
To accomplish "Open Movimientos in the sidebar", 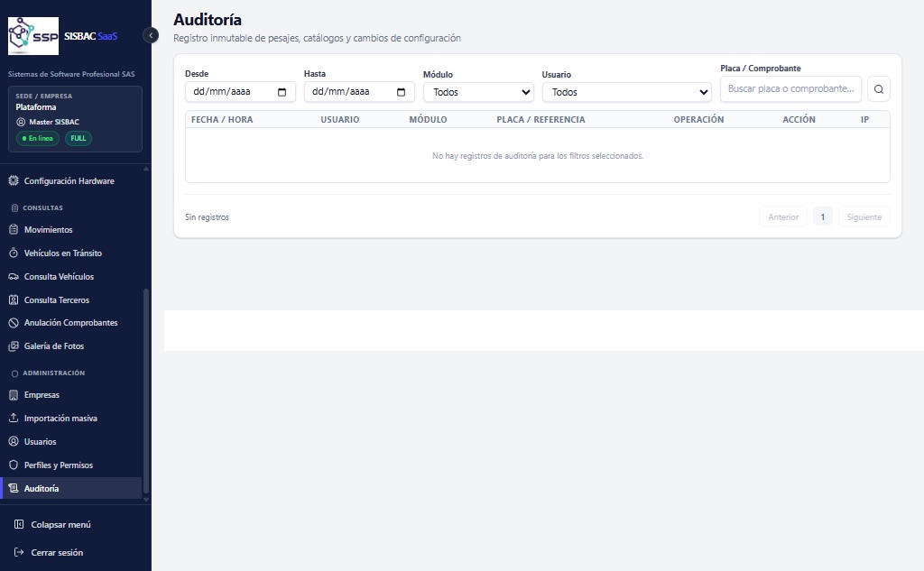I will (49, 229).
